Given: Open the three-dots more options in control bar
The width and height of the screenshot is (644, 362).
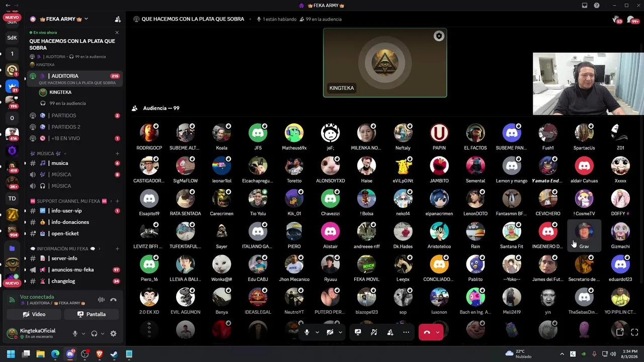Looking at the screenshot, I should click(x=406, y=332).
